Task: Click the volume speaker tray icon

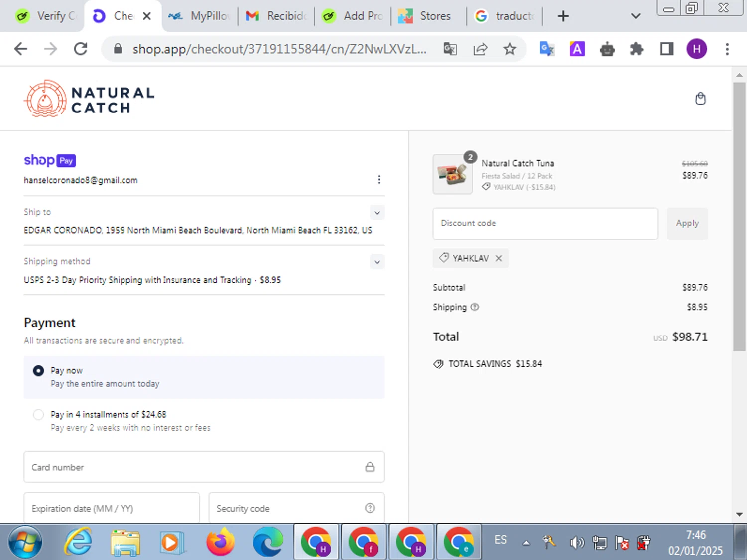Action: coord(576,542)
